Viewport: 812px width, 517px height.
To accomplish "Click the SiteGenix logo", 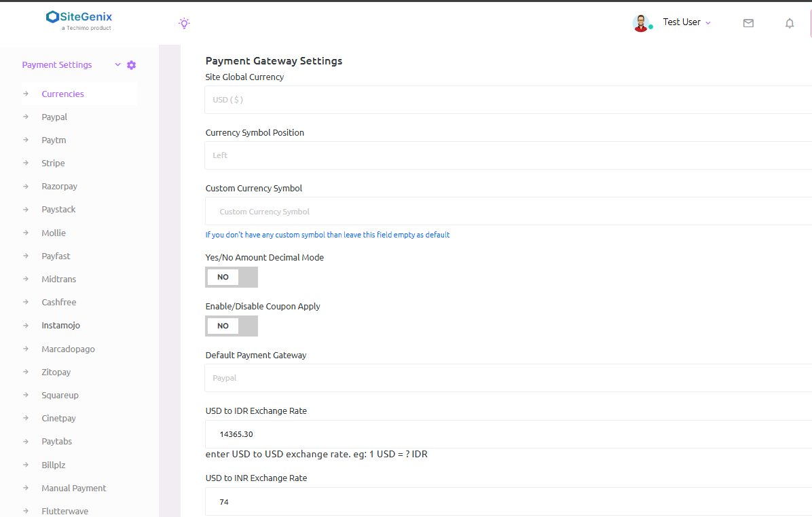I will (79, 20).
